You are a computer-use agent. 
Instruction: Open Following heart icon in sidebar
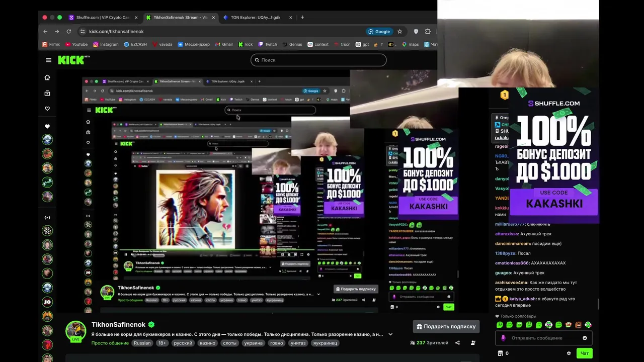tap(47, 109)
